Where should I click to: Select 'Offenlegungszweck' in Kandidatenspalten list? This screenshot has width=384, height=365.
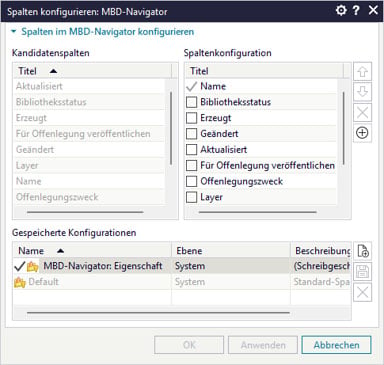pos(89,197)
